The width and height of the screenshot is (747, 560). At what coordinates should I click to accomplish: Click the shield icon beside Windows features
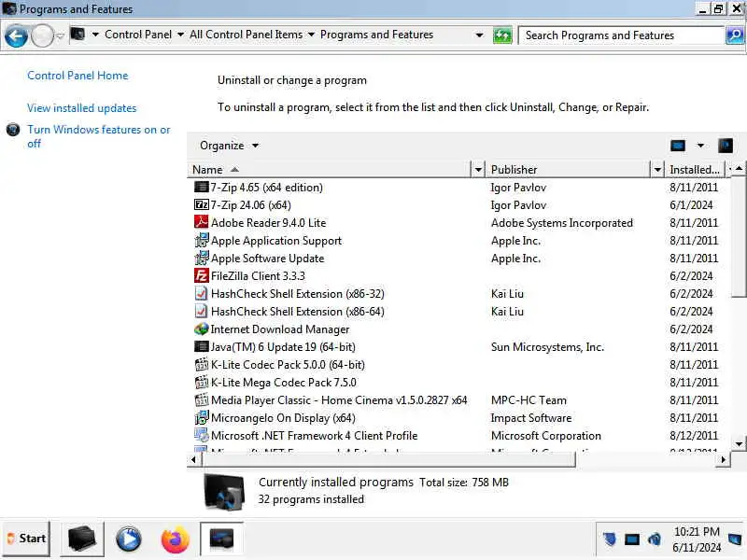[x=13, y=130]
